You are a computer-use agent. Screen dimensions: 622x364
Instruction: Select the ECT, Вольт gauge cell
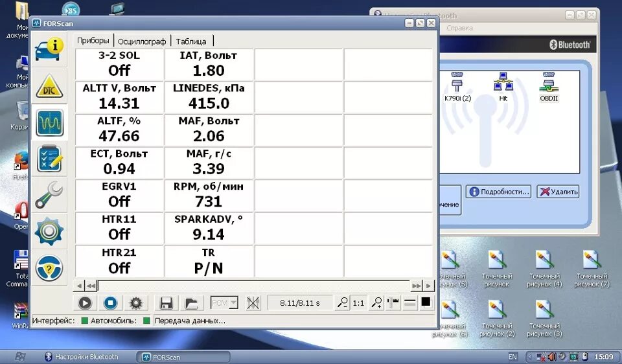pyautogui.click(x=119, y=163)
